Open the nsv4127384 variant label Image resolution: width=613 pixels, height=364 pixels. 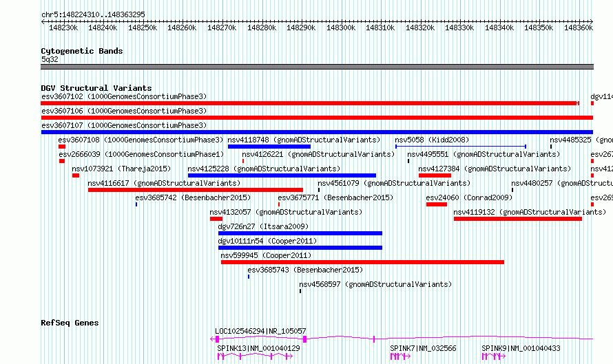(495, 169)
